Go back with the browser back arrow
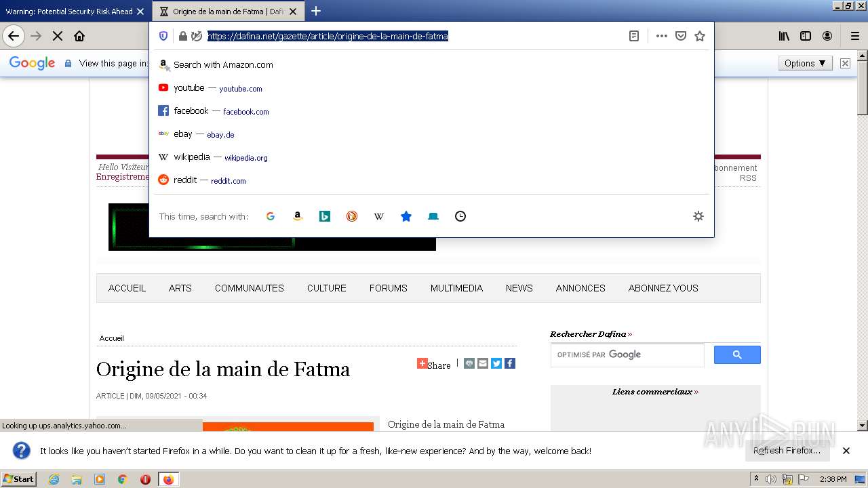The width and height of the screenshot is (868, 488). point(14,36)
